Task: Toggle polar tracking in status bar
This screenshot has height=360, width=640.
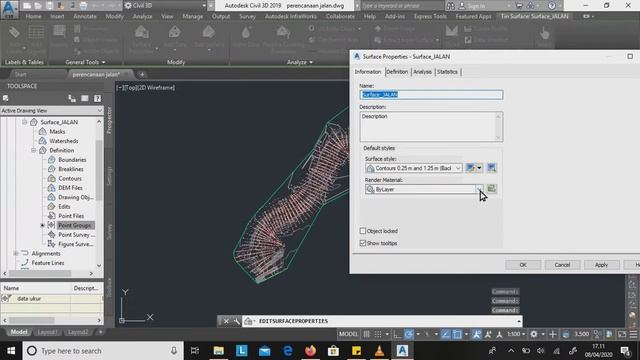Action: coord(409,334)
